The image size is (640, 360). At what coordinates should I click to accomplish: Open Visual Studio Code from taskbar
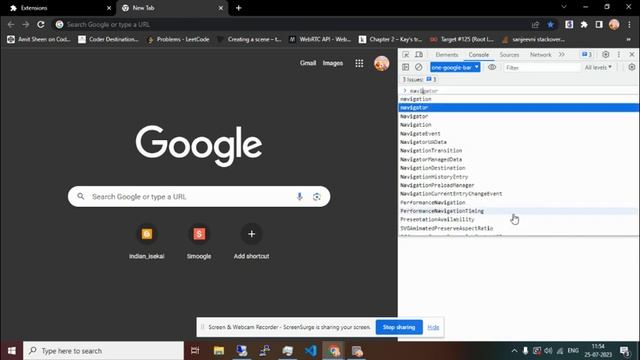coord(311,351)
